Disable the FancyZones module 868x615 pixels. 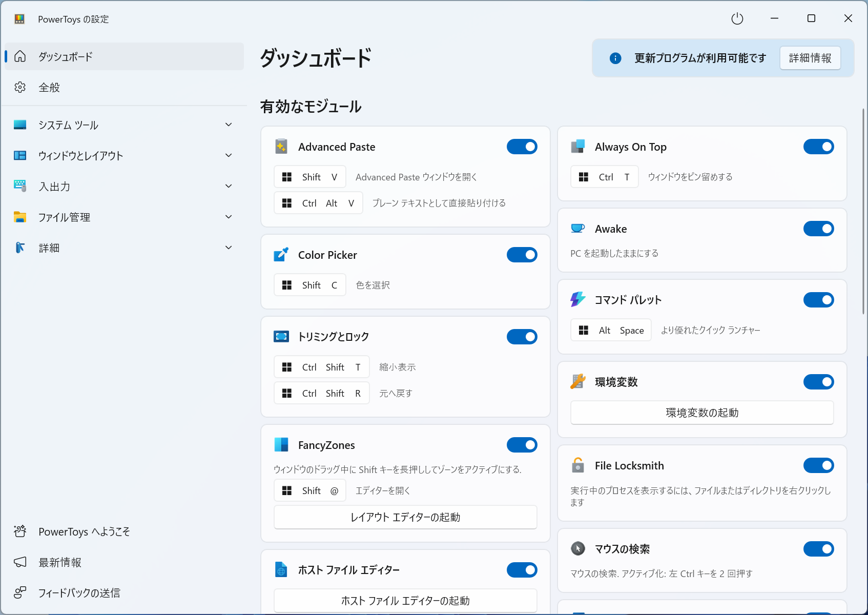click(522, 445)
